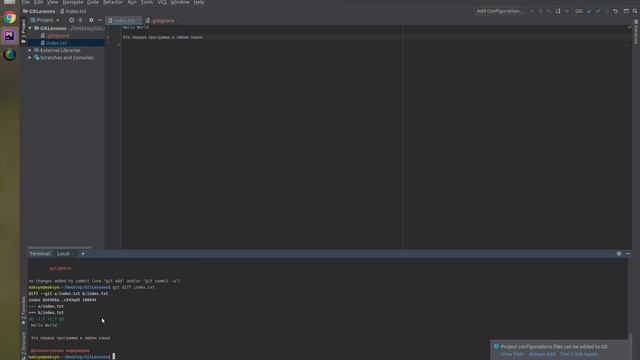Open the Tools menu
The height and width of the screenshot is (360, 640).
click(147, 2)
